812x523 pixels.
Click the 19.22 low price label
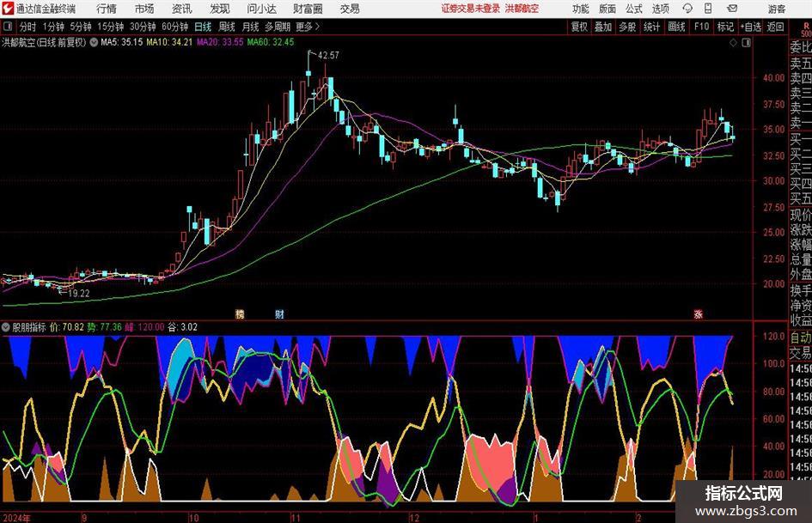pos(79,293)
